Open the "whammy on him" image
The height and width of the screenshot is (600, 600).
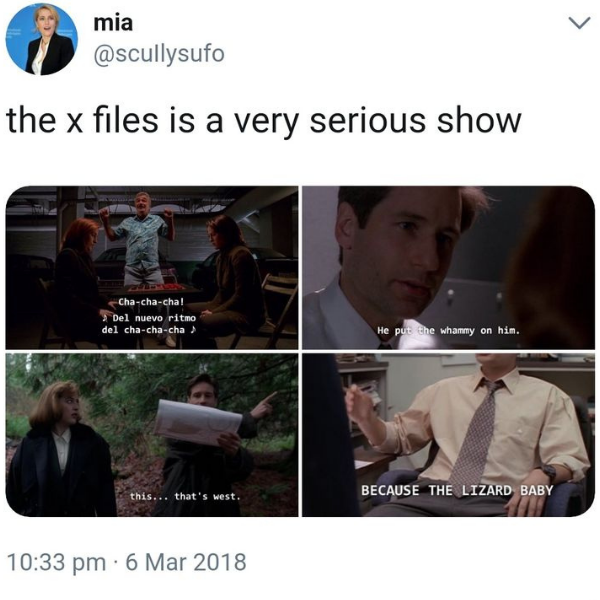point(448,267)
